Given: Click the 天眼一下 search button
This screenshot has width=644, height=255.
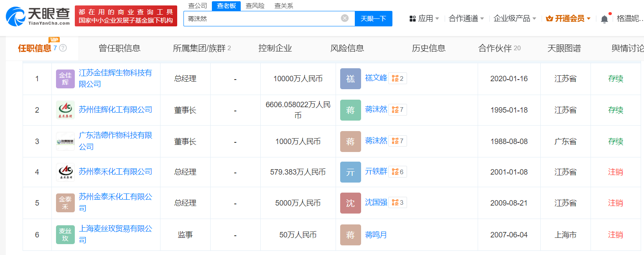Looking at the screenshot, I should coord(374,18).
